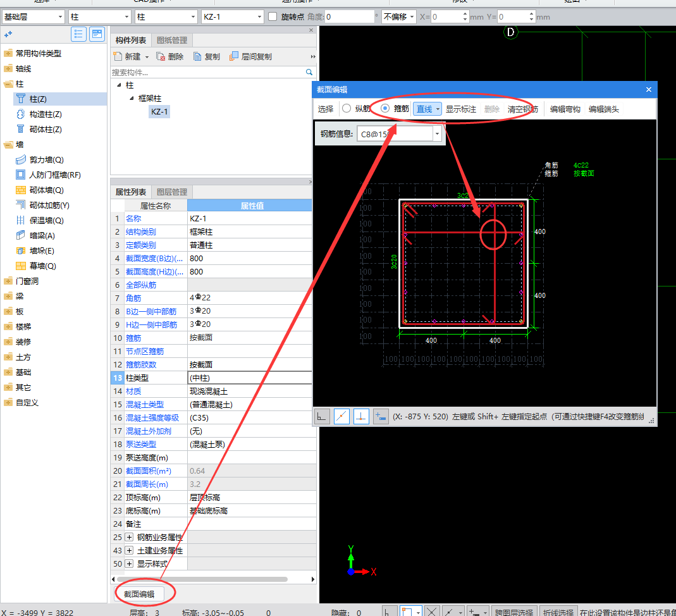Open the 新建 dropdown arrow

[x=147, y=57]
